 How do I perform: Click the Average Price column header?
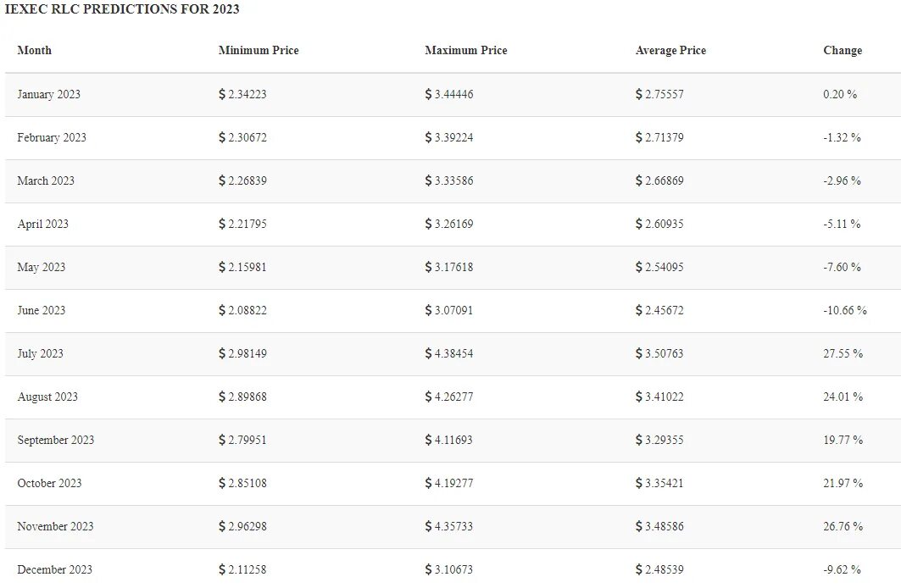click(670, 51)
